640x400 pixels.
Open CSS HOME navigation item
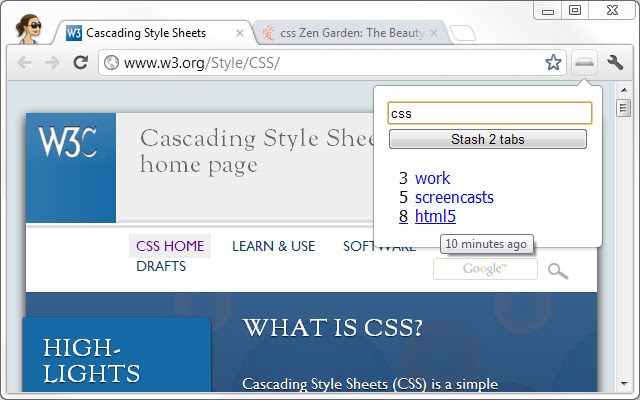pyautogui.click(x=170, y=246)
